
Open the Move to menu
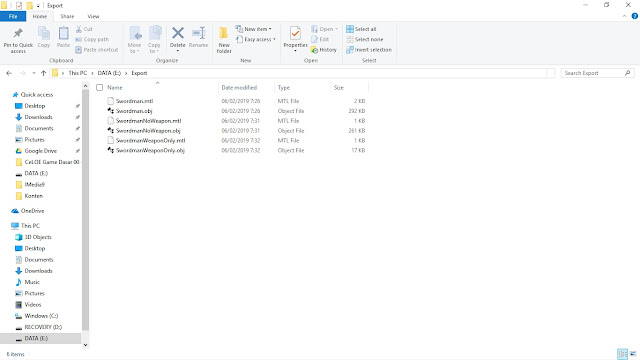pyautogui.click(x=134, y=40)
